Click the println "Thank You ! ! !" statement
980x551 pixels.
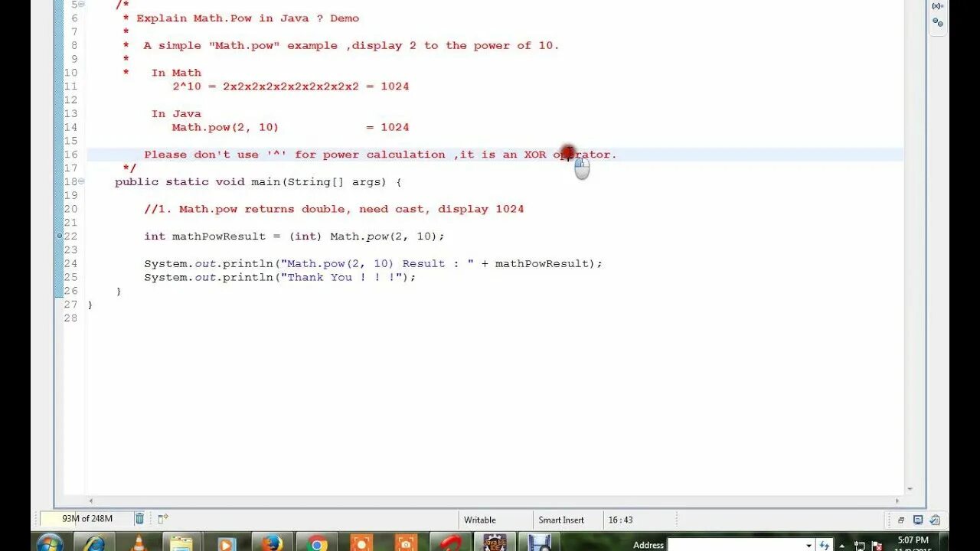280,277
